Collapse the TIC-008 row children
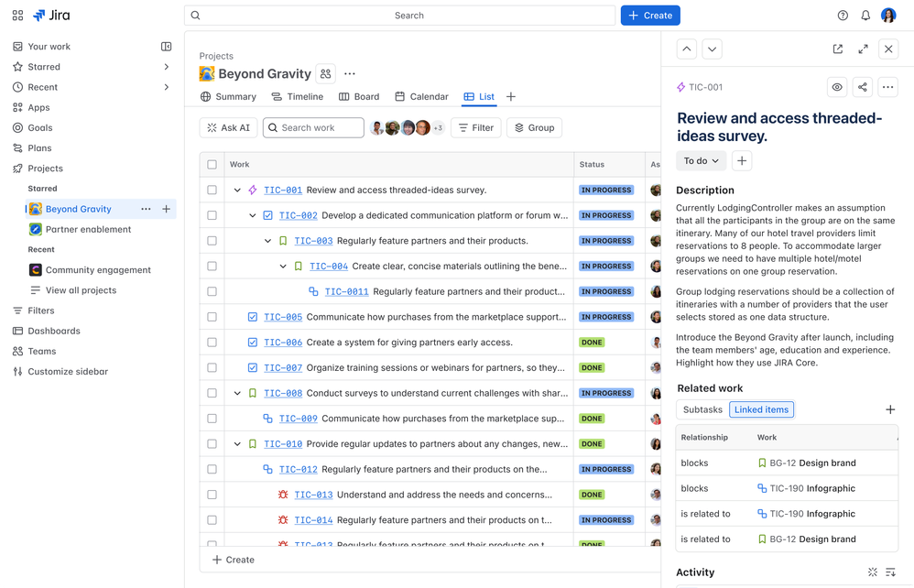914x588 pixels. pyautogui.click(x=237, y=393)
